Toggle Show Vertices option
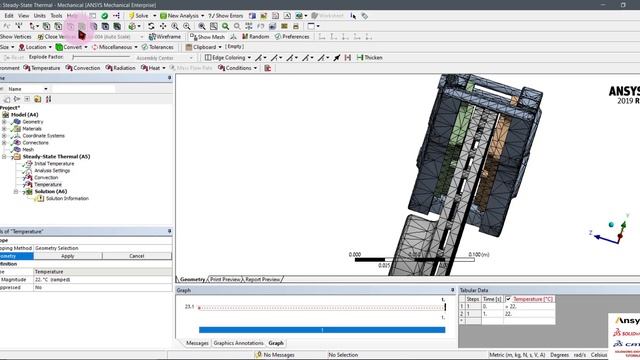This screenshot has width=640, height=360. click(16, 36)
